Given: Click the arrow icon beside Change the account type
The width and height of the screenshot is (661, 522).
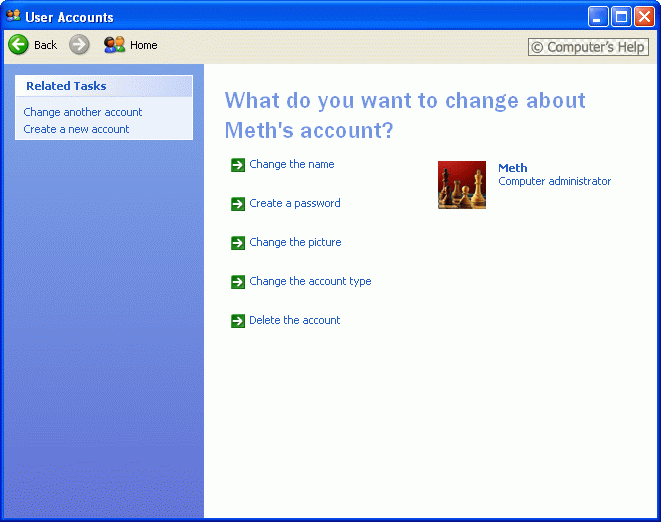Looking at the screenshot, I should pyautogui.click(x=238, y=282).
